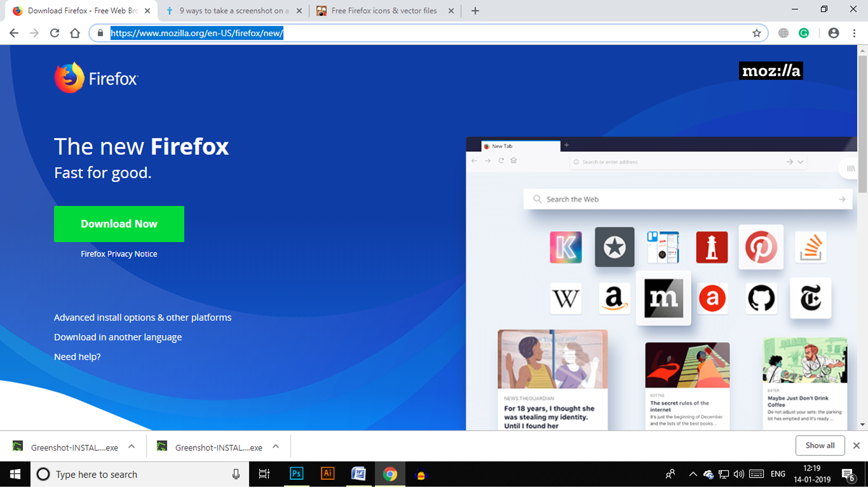Viewport: 868px width, 488px height.
Task: Click the Firefox logo on the page
Action: [x=96, y=78]
